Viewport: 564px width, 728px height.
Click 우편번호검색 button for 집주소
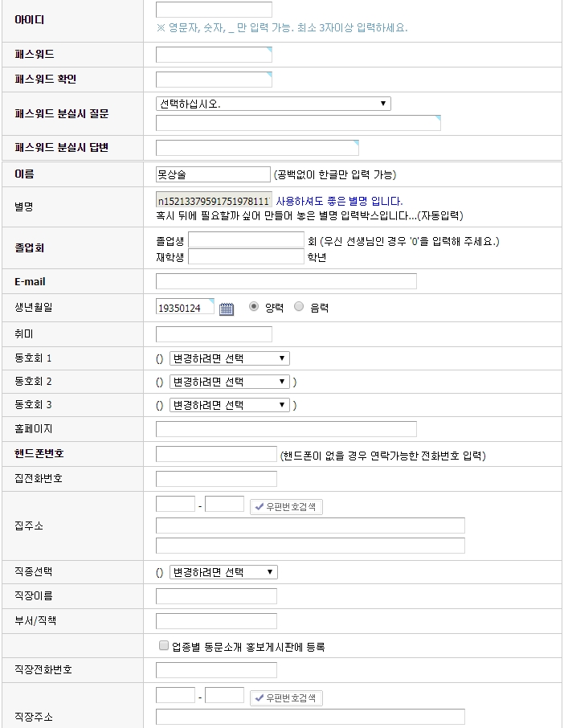286,506
